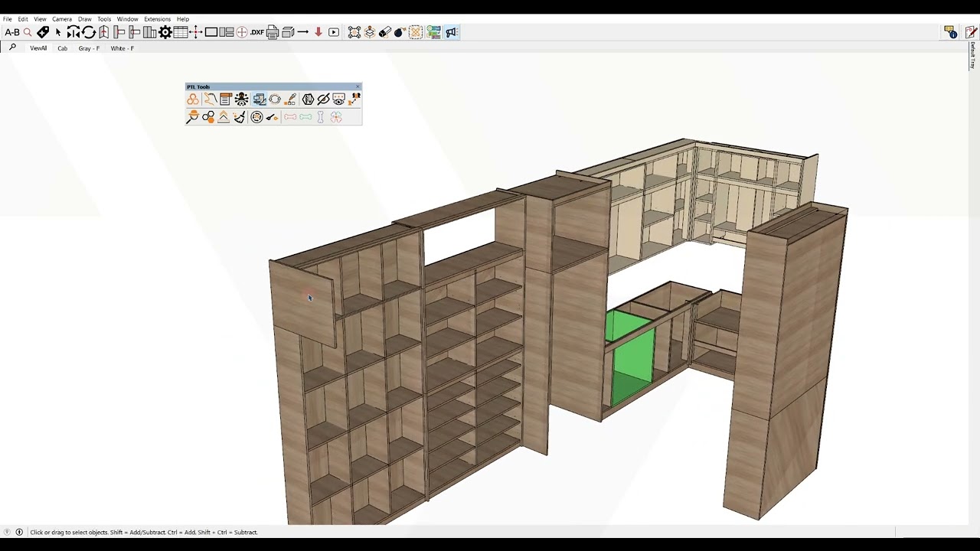The width and height of the screenshot is (980, 551).
Task: Open the table grid icon
Action: [x=181, y=32]
